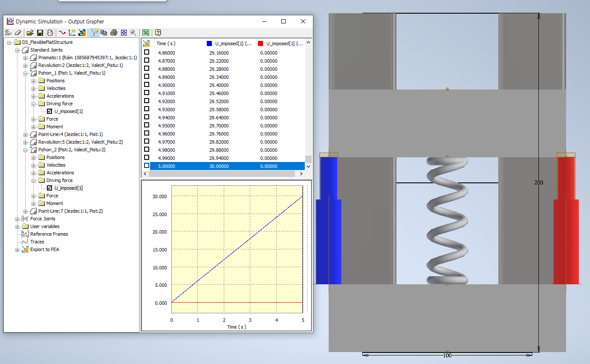Click the New curve page icon
The height and width of the screenshot is (364, 590).
click(x=50, y=32)
